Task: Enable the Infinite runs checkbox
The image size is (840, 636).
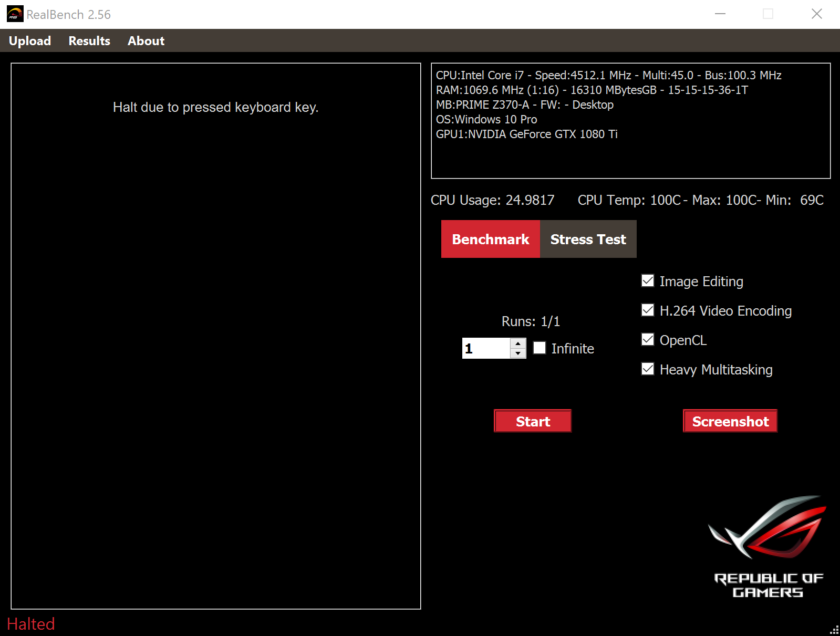Action: (540, 348)
